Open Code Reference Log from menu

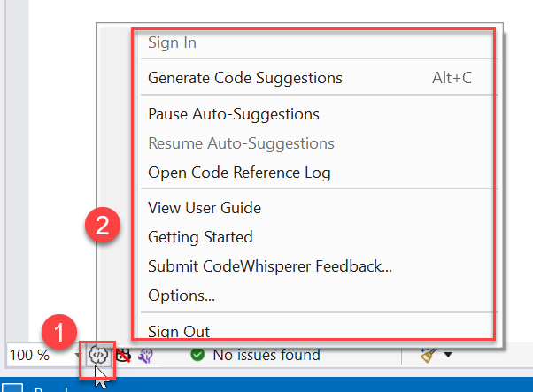coord(239,173)
